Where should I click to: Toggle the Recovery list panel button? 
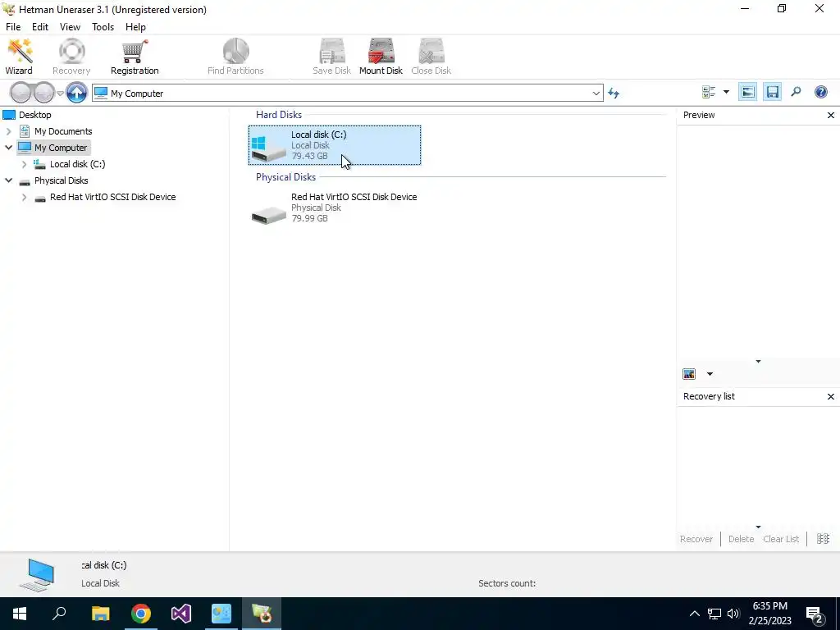[772, 92]
